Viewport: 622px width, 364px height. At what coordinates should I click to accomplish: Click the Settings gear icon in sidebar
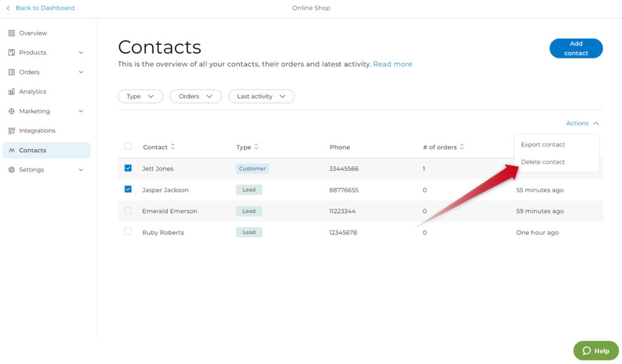pos(12,170)
